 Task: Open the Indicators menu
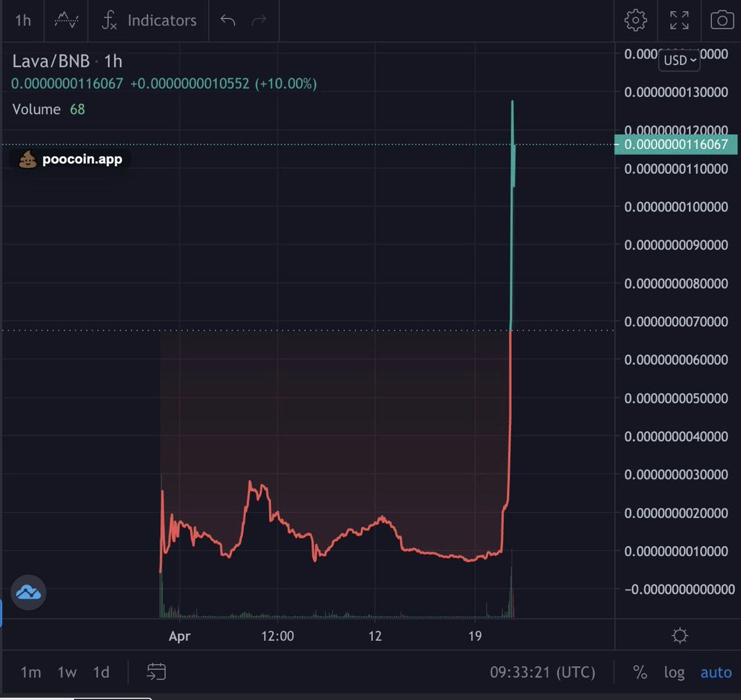[x=149, y=20]
